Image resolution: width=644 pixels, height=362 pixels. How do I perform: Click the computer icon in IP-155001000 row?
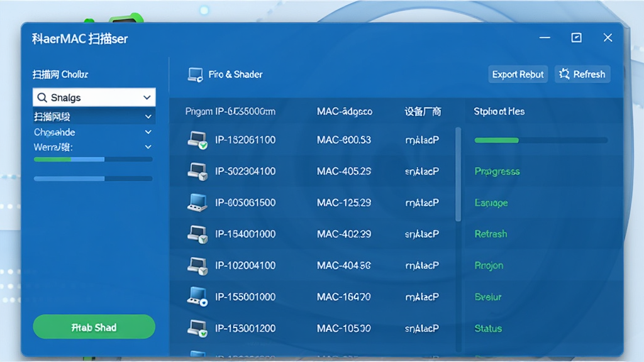[x=197, y=297]
